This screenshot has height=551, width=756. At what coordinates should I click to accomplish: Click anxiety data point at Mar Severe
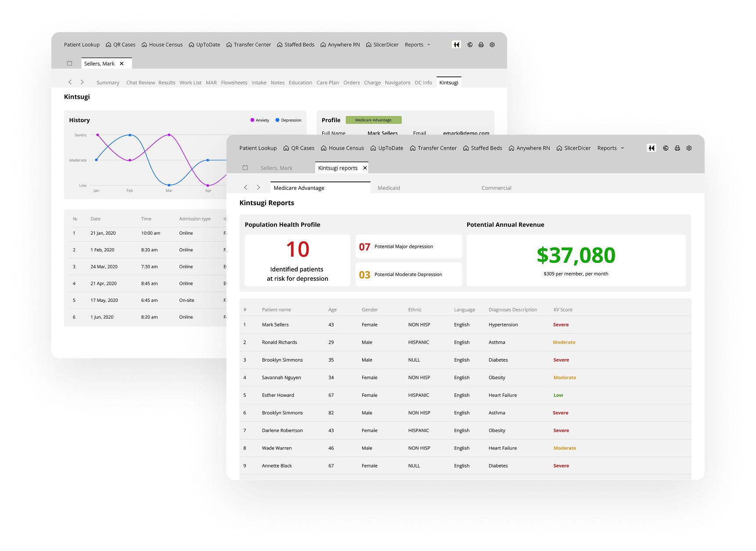point(169,135)
